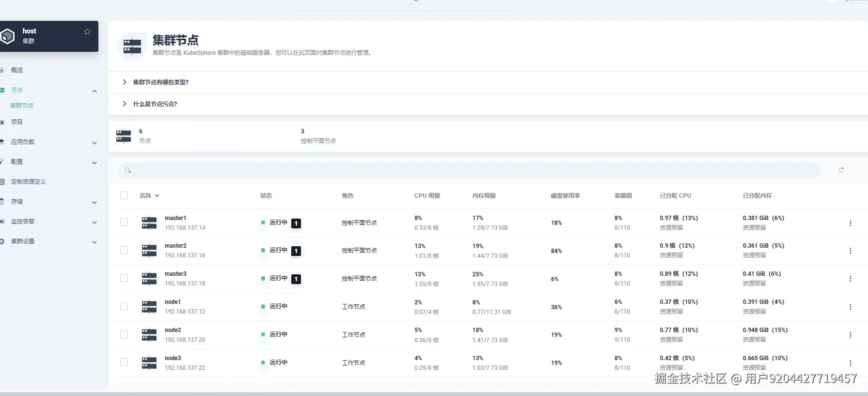Viewport: 868px width, 396px height.
Task: Open the node2 details link
Action: pos(173,330)
